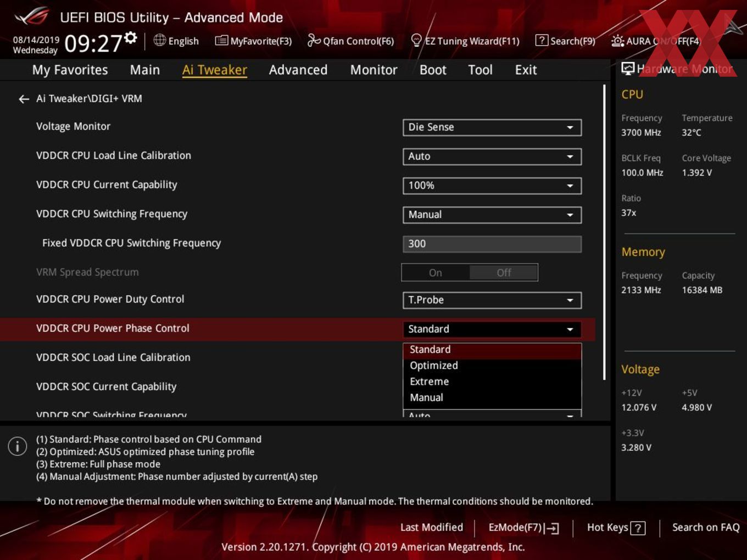Edit Fixed VDDCR CPU Switching Frequency field
This screenshot has width=747, height=560.
click(492, 244)
